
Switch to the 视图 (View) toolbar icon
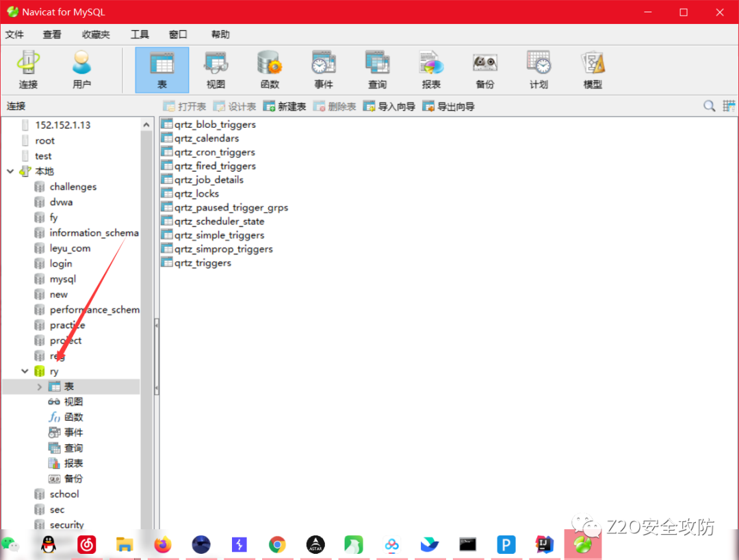click(216, 70)
